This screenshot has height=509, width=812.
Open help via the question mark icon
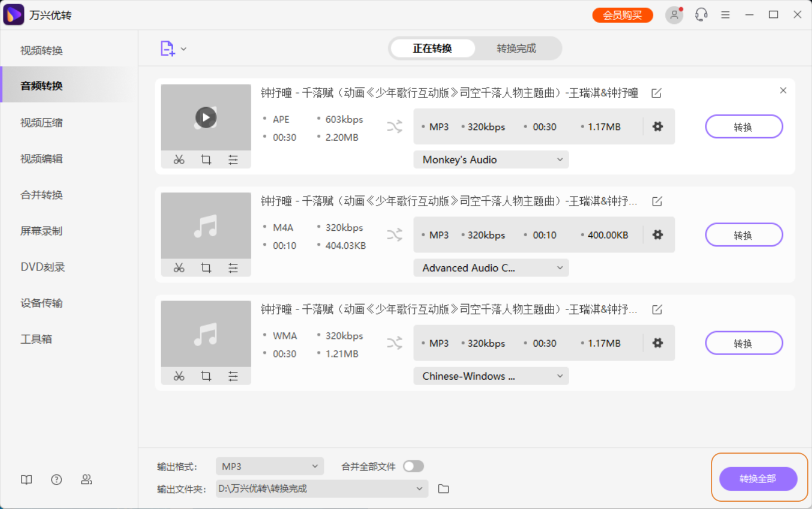tap(56, 480)
